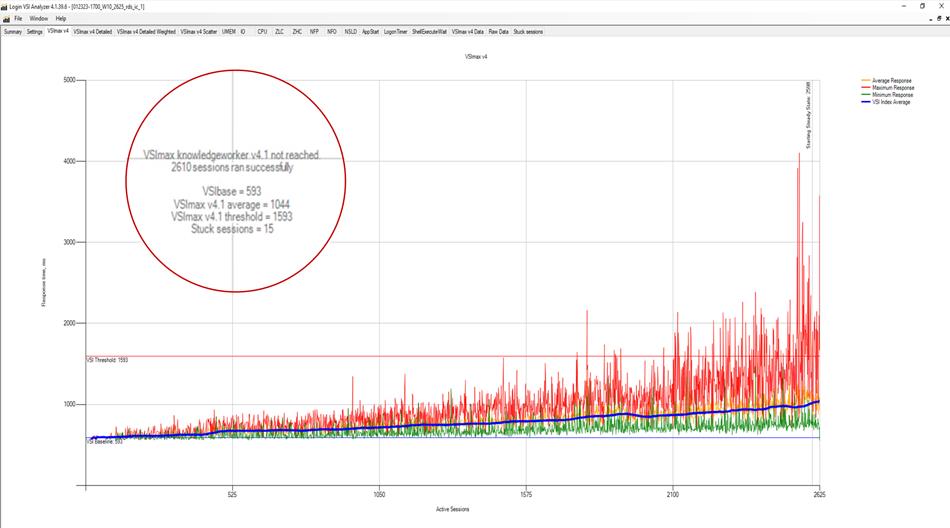
Task: Restore the inner document window
Action: tap(939, 19)
